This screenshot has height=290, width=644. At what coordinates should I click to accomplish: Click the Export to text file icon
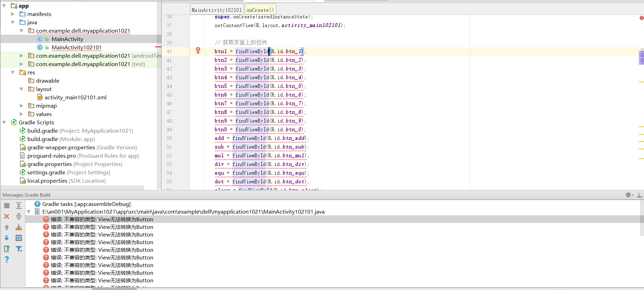tap(7, 249)
